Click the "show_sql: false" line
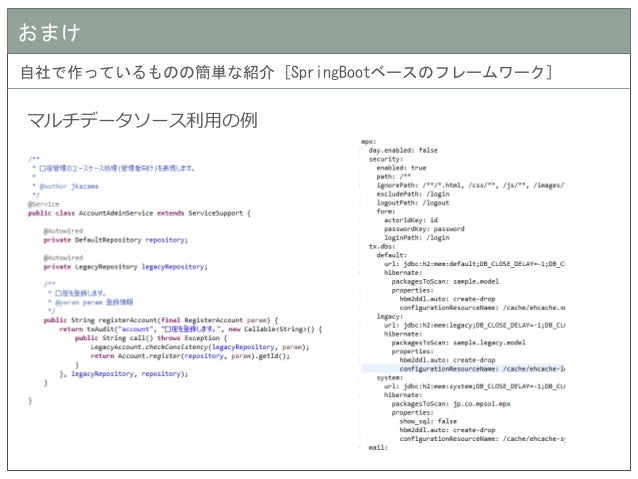This screenshot has width=638, height=479. pos(428,422)
